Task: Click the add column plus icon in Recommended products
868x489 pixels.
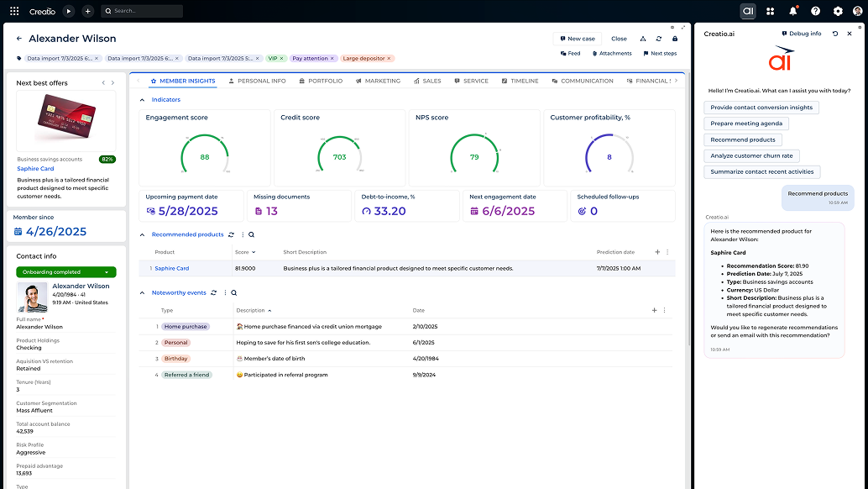Action: tap(657, 251)
